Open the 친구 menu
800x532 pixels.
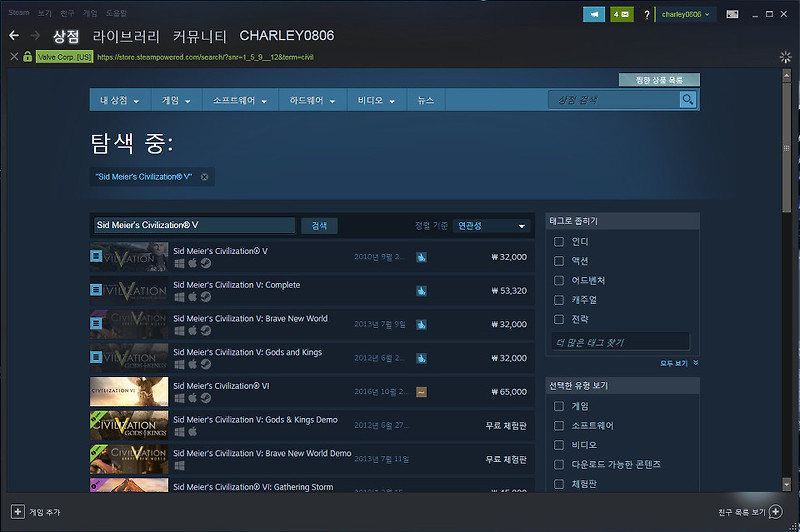pos(67,13)
